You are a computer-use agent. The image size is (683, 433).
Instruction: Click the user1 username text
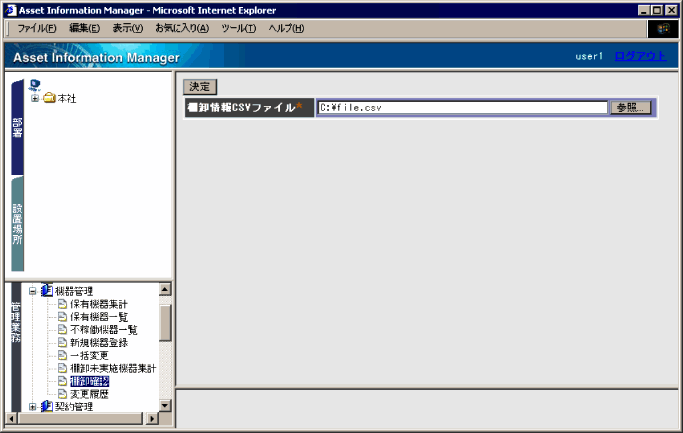coord(588,56)
